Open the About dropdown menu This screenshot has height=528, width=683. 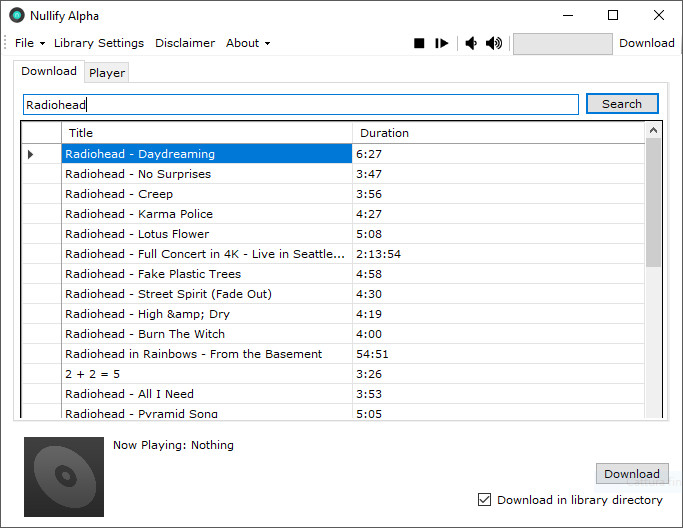click(x=248, y=43)
